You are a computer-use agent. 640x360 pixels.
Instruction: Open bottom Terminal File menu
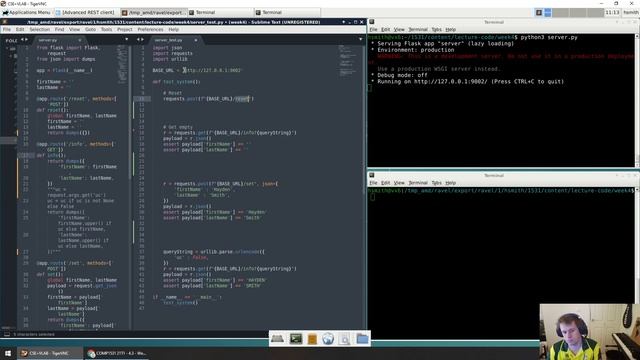coord(373,183)
